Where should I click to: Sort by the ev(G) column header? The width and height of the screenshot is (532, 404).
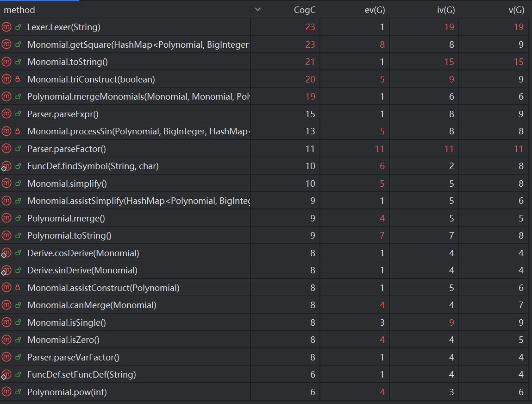tap(375, 10)
